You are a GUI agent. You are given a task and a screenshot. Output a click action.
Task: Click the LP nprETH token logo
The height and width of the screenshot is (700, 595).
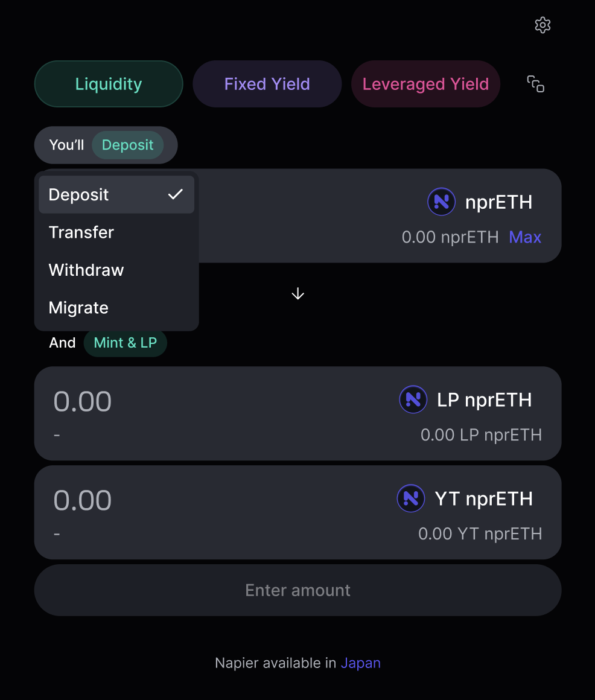click(x=413, y=399)
